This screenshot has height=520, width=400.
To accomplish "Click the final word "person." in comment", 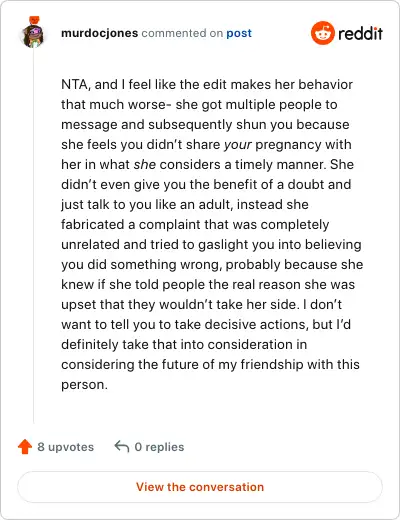I will 84,385.
